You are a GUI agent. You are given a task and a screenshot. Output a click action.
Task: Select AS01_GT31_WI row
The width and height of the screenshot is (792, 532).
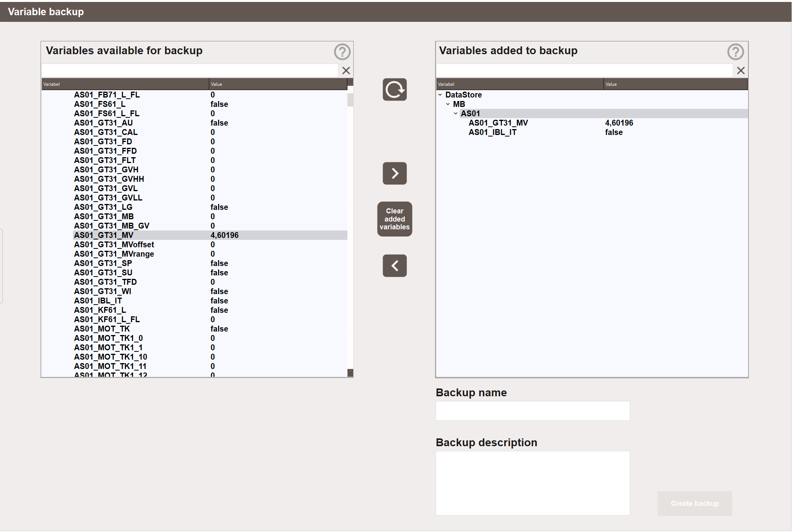click(210, 291)
